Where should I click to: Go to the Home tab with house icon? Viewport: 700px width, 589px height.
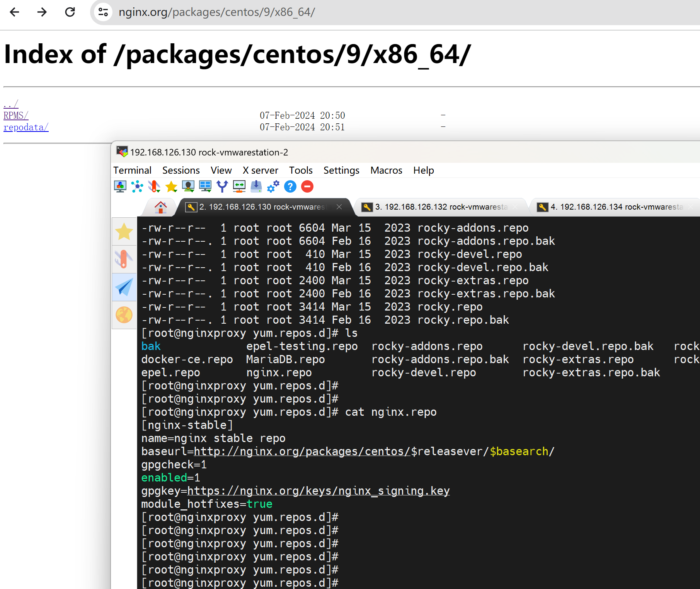160,207
